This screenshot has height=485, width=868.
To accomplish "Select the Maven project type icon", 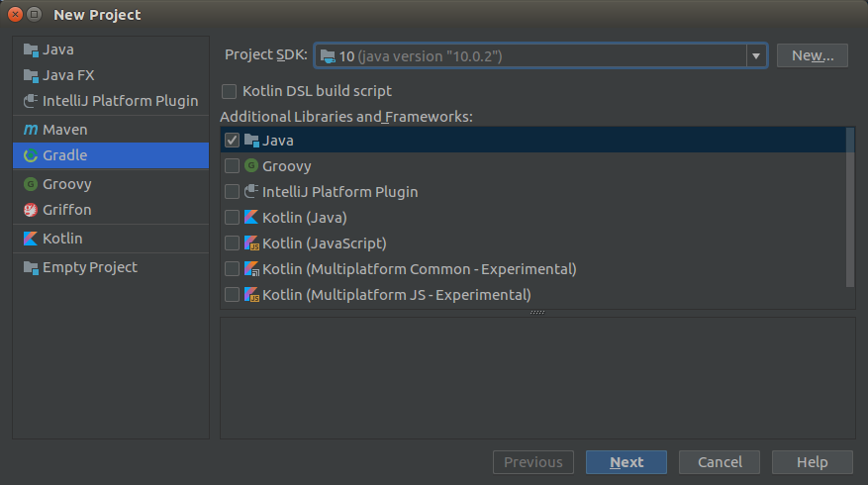I will click(31, 130).
